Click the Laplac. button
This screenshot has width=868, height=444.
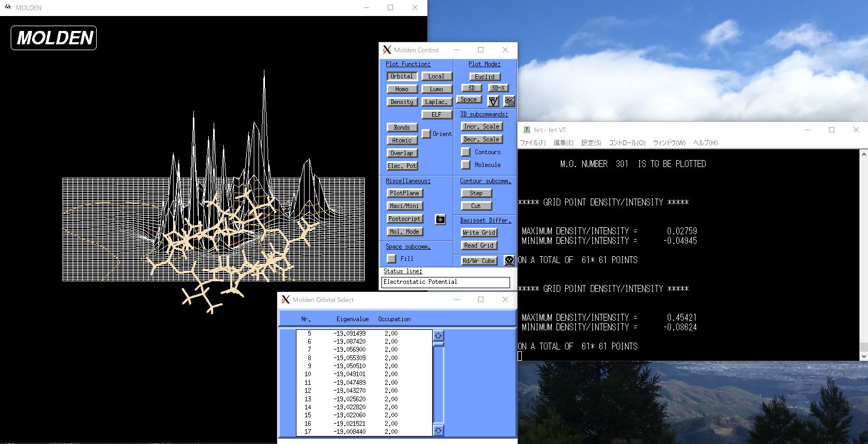pyautogui.click(x=436, y=102)
